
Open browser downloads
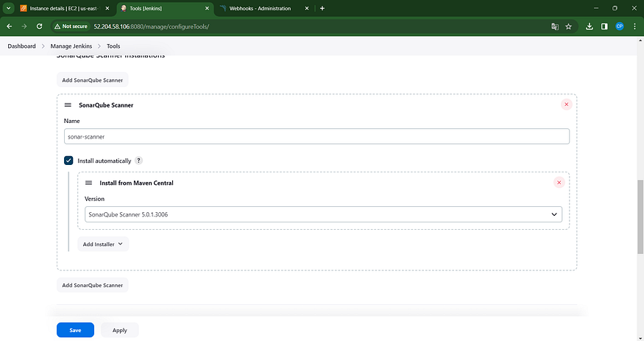pos(590,27)
